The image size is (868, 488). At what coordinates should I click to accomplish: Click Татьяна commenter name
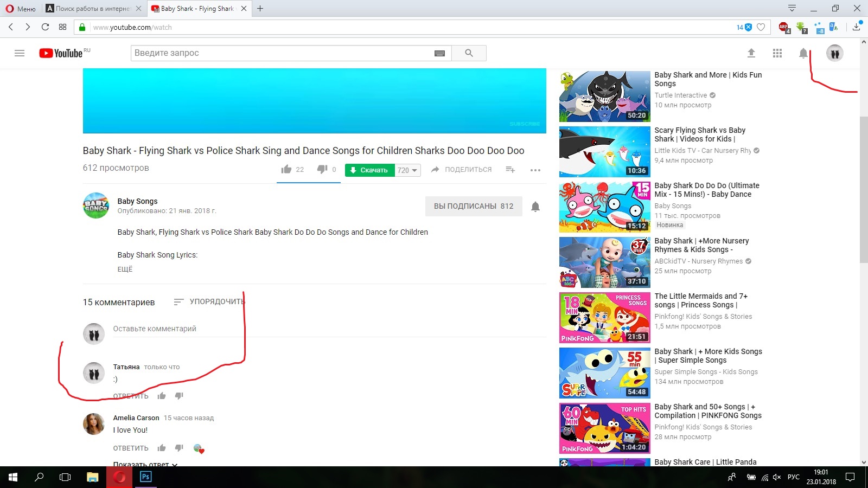[x=126, y=367]
